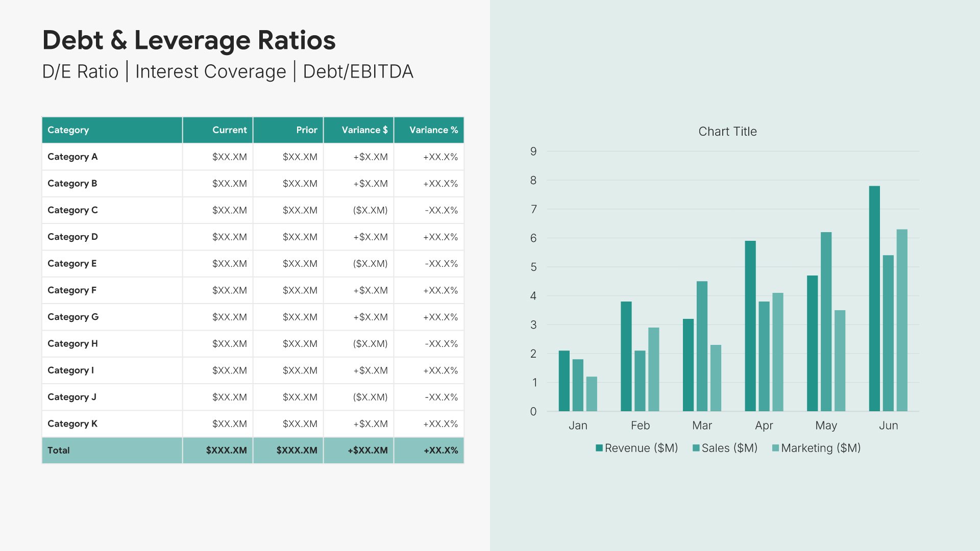980x551 pixels.
Task: Click the Marketing ($M) legend entry
Action: tap(820, 448)
